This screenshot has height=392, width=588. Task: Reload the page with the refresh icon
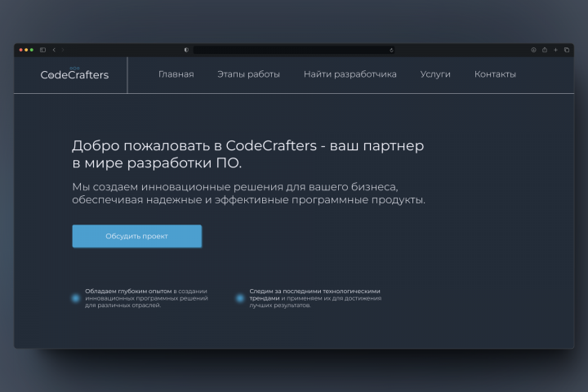[391, 51]
